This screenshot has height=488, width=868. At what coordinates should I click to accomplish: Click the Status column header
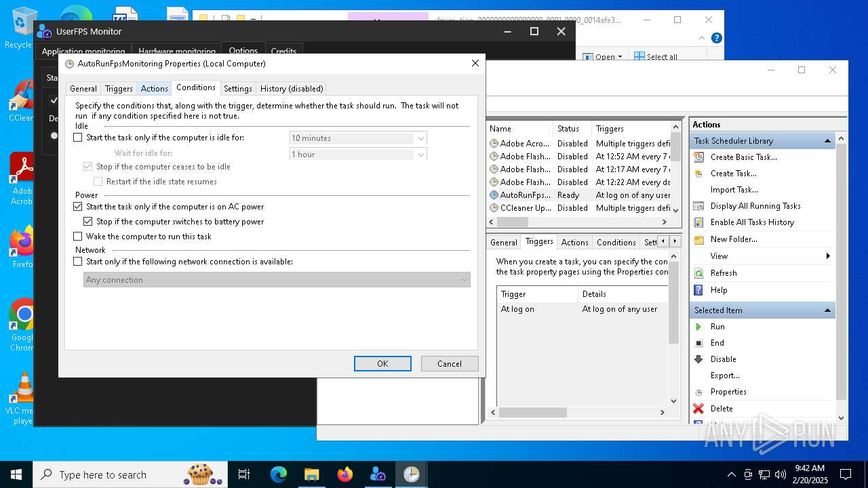pos(572,129)
